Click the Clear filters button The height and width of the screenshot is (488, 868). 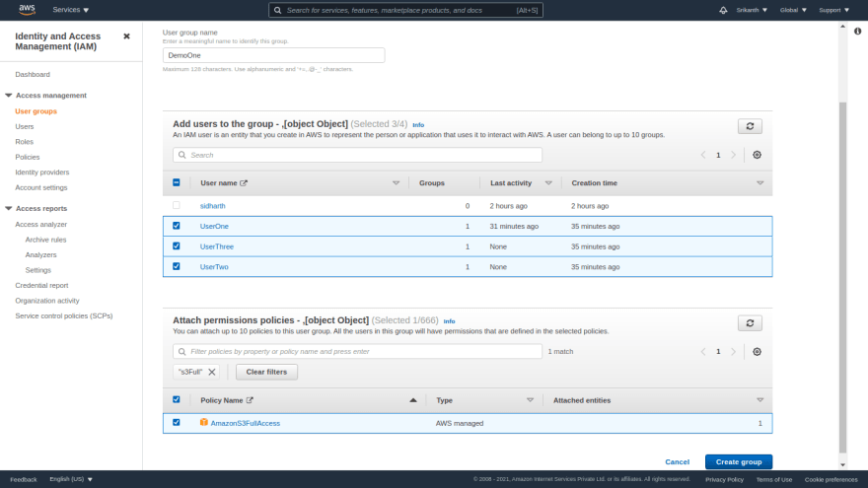click(x=266, y=372)
